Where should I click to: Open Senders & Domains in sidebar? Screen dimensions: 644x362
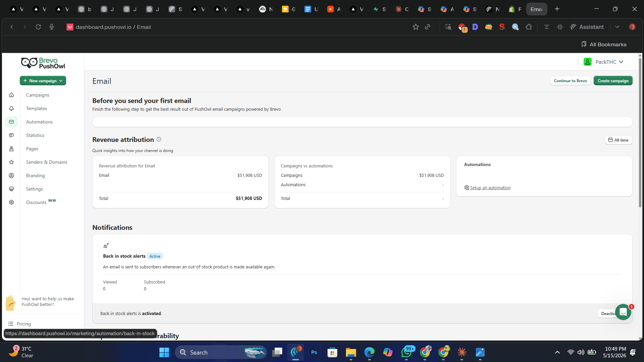(x=47, y=162)
